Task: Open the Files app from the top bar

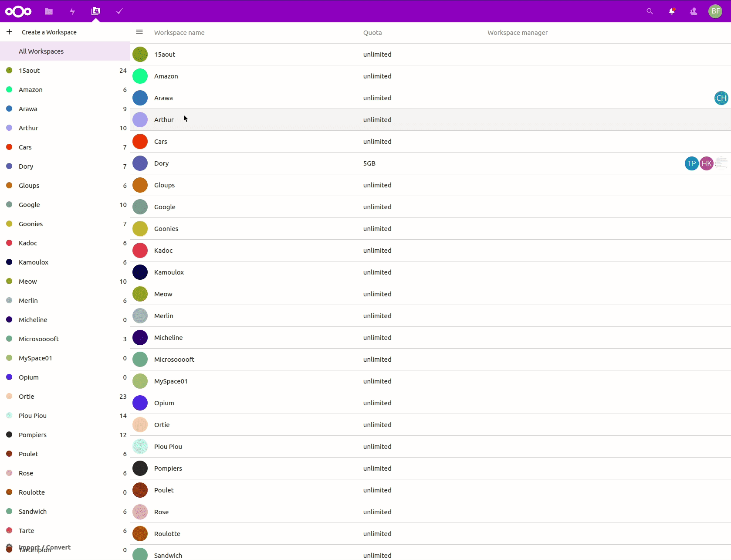Action: [49, 11]
